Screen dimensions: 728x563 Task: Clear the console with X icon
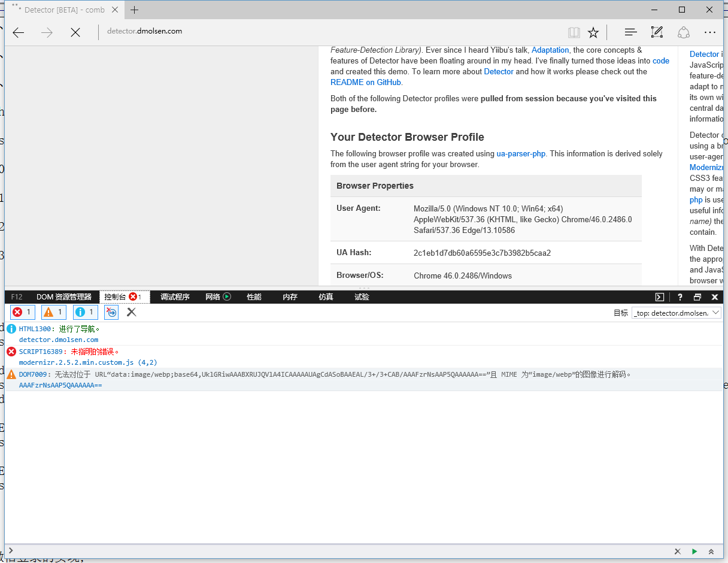pos(132,312)
